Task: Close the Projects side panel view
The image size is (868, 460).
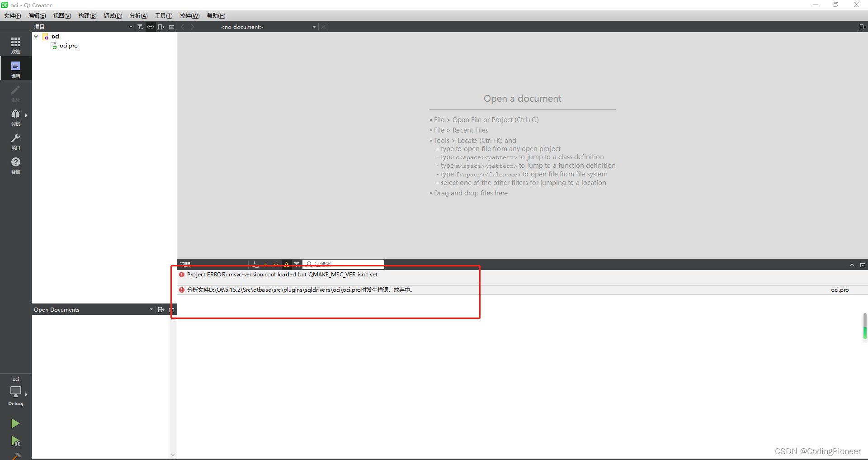Action: point(171,27)
